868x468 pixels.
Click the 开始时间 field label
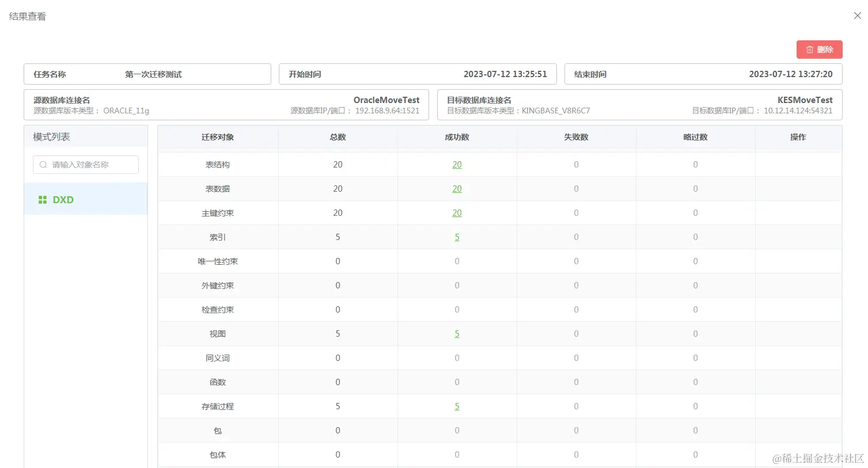(305, 74)
